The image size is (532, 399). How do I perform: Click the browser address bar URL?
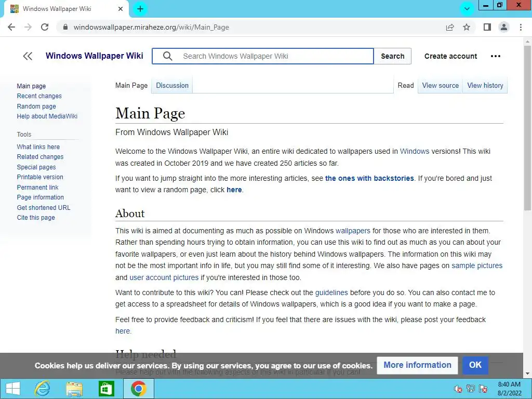click(x=151, y=27)
